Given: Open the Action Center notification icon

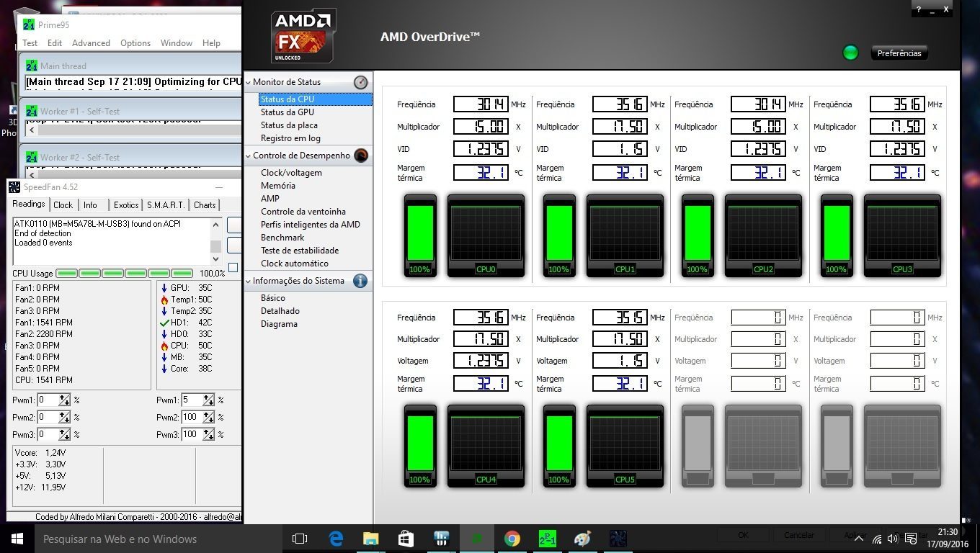Looking at the screenshot, I should 911,539.
